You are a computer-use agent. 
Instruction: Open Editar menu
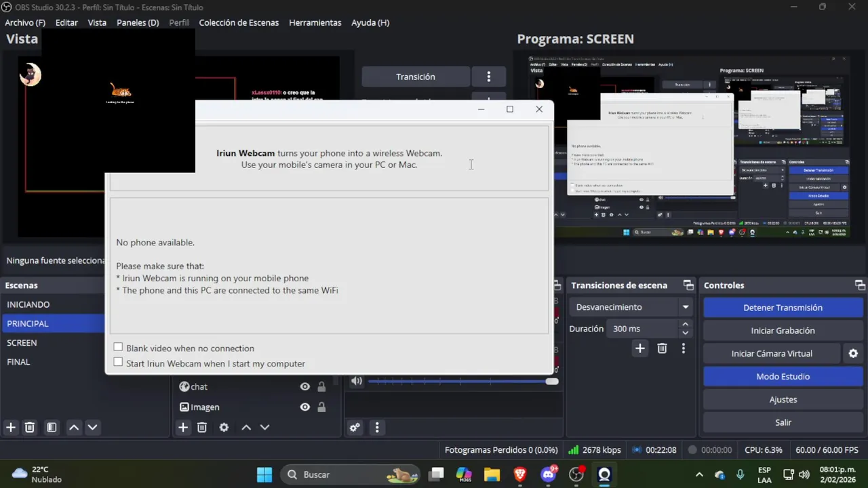pos(66,22)
